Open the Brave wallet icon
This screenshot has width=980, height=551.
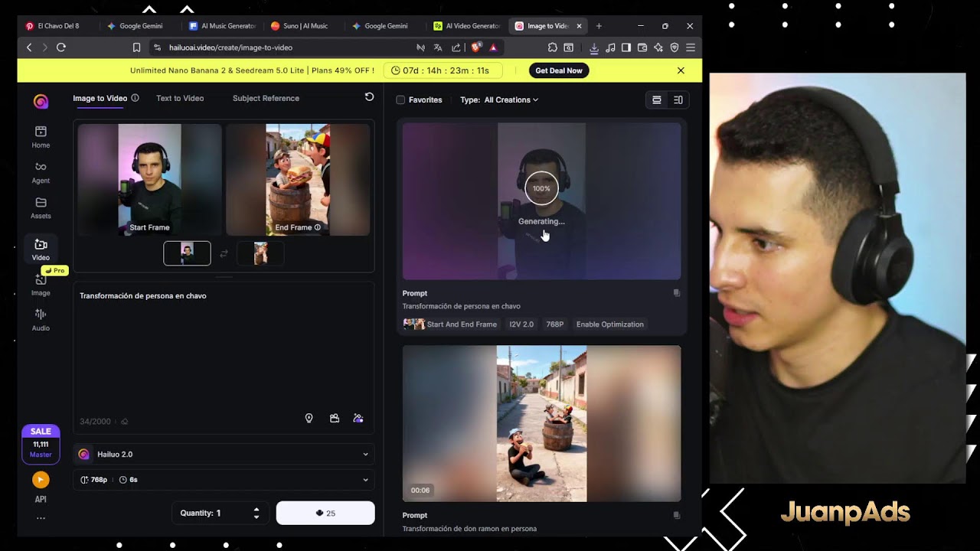point(642,47)
